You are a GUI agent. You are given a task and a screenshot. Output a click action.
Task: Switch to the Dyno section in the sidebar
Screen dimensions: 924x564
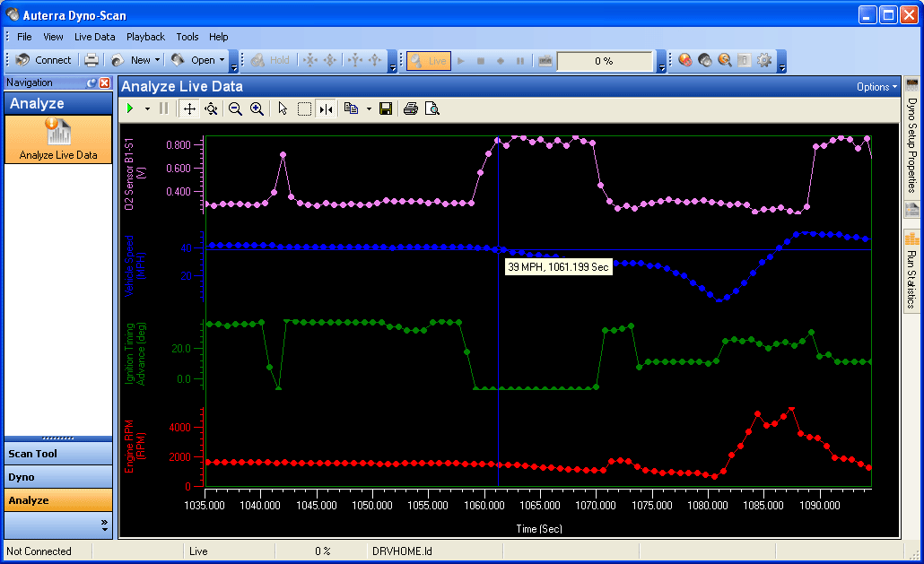57,476
